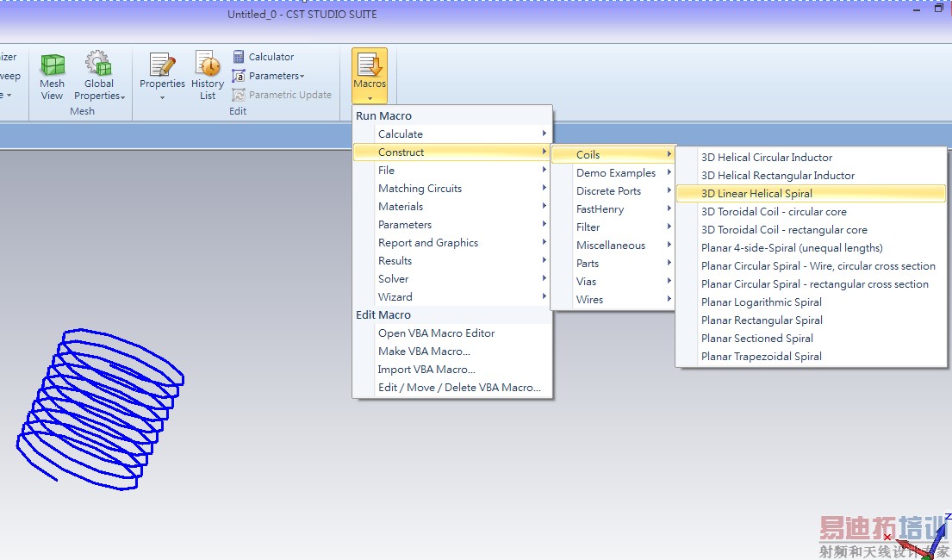Open the Mesh View tool

point(53,77)
